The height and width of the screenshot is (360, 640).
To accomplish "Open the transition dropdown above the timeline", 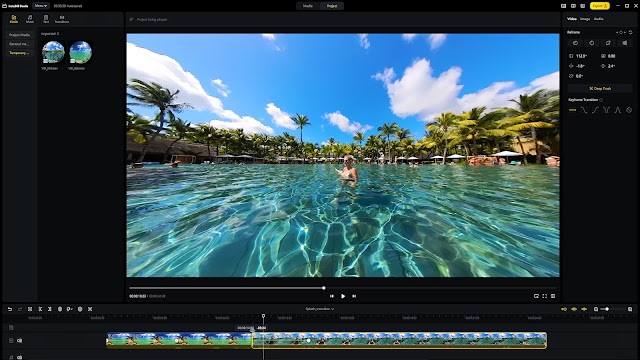I will coord(320,309).
